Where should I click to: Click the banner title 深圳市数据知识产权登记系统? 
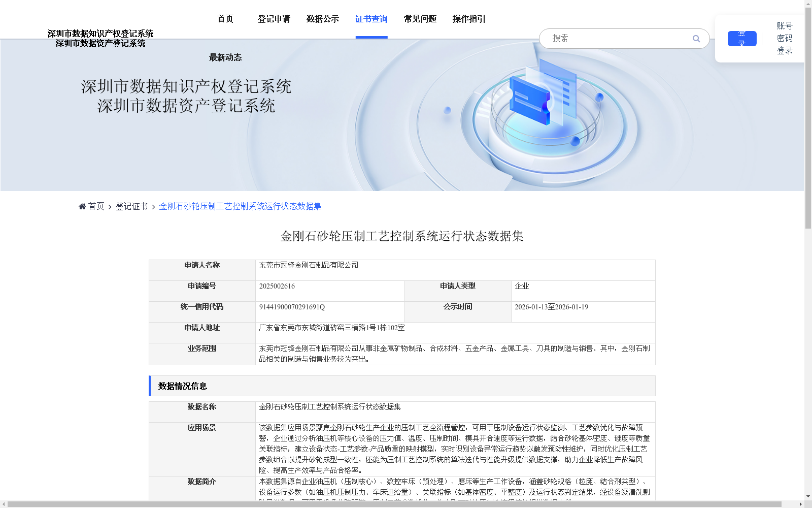tap(186, 86)
